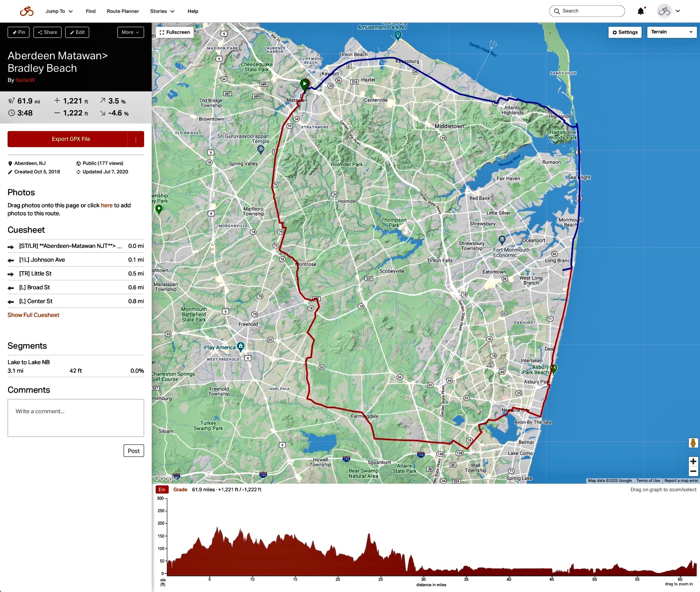Switch graph to Ele view

(162, 489)
